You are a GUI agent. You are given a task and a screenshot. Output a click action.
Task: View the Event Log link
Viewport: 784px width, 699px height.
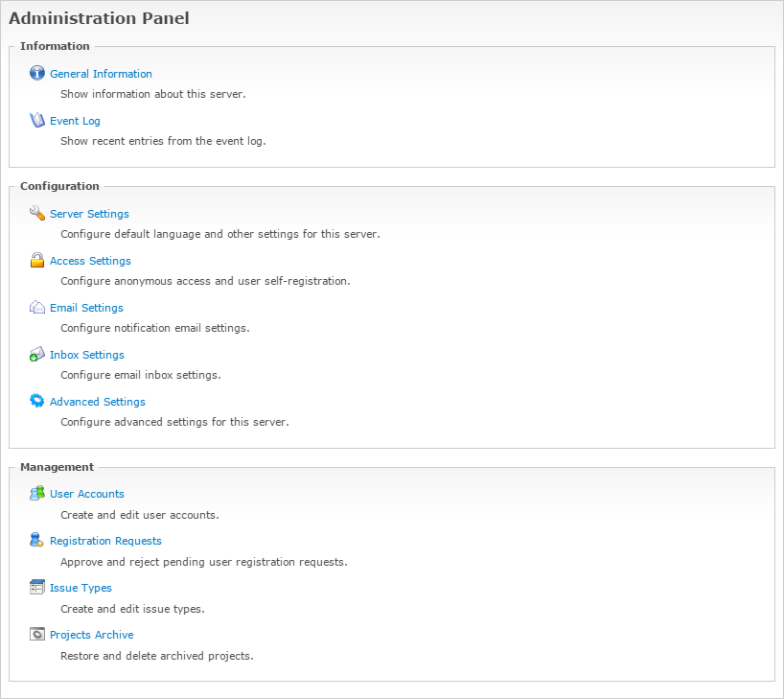(x=75, y=121)
